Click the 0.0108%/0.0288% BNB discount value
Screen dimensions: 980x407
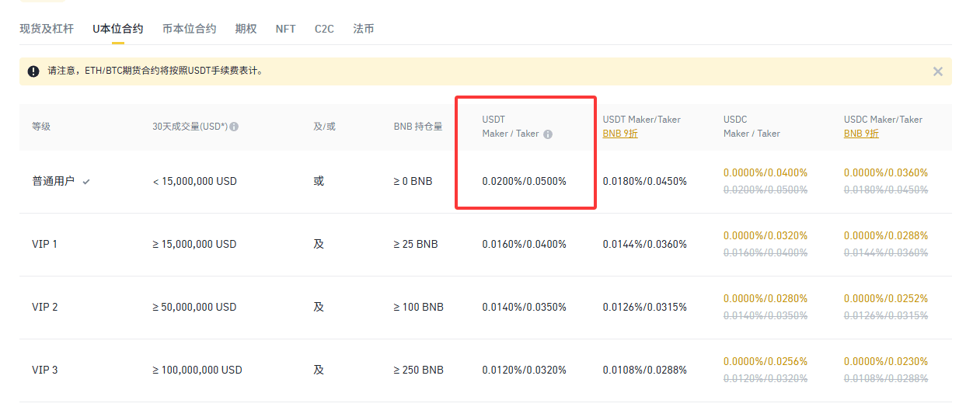645,370
